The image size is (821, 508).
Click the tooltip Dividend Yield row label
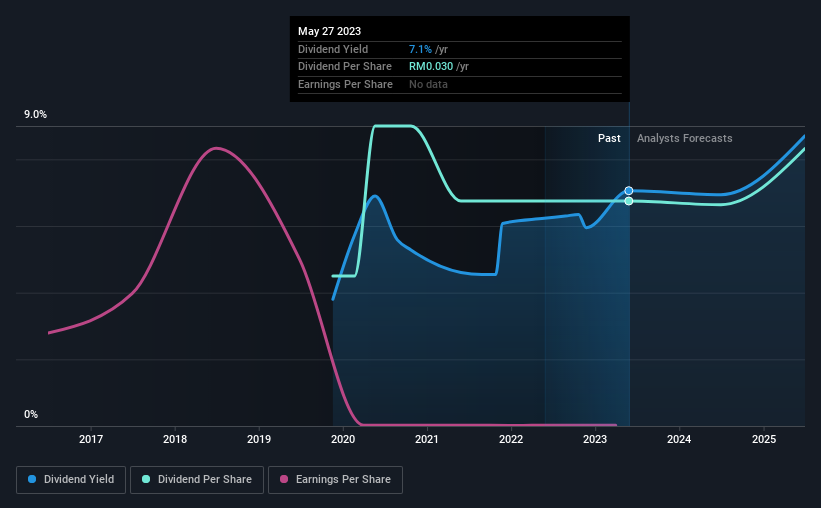coord(333,49)
